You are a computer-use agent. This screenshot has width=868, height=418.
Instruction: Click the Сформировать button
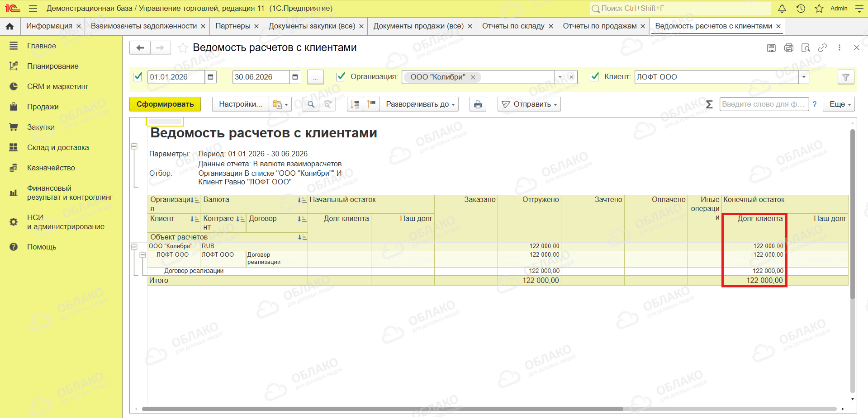click(165, 104)
